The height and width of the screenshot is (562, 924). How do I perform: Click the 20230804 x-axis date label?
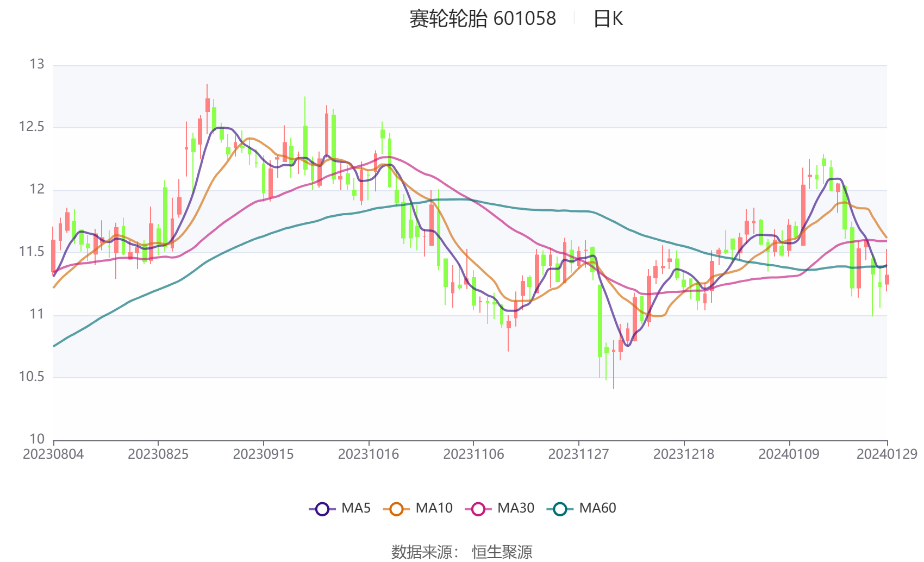(x=53, y=454)
